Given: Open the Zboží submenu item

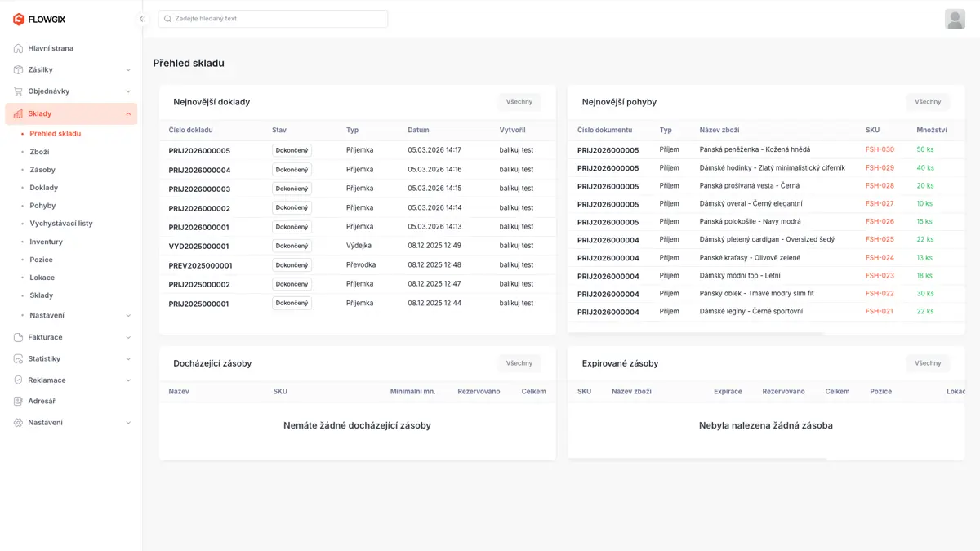Looking at the screenshot, I should click(x=39, y=152).
